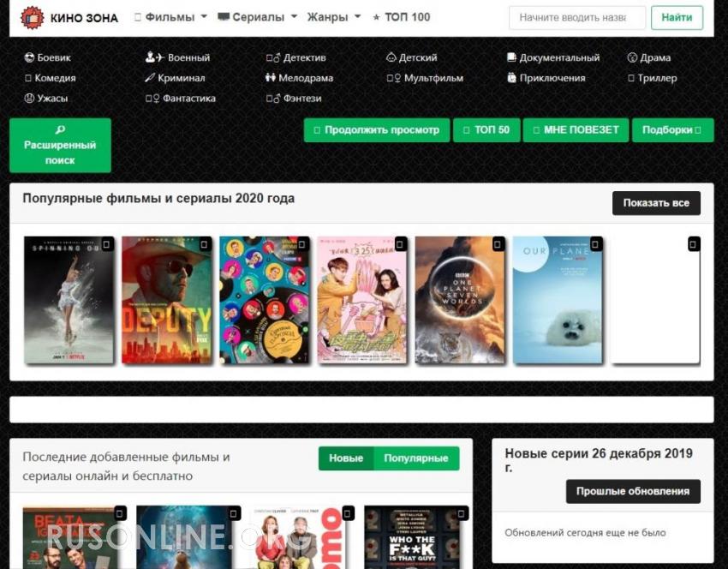
Task: Click the Продолжить просмотр button
Action: click(377, 130)
